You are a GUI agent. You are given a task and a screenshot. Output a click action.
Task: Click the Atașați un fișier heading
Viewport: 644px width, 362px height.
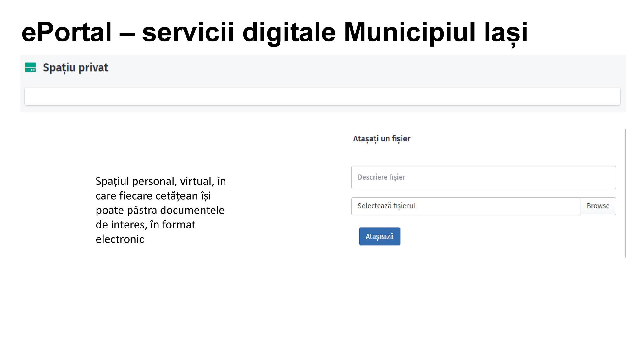381,139
